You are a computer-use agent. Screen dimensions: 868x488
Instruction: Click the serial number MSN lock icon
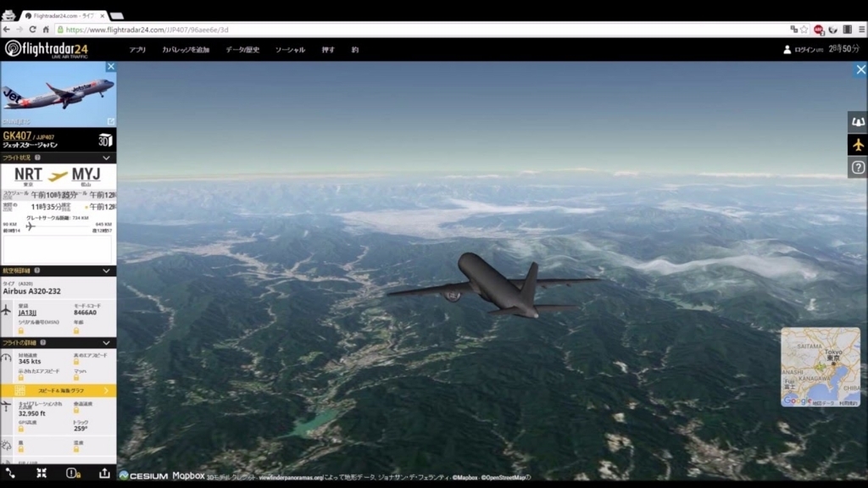(x=21, y=331)
